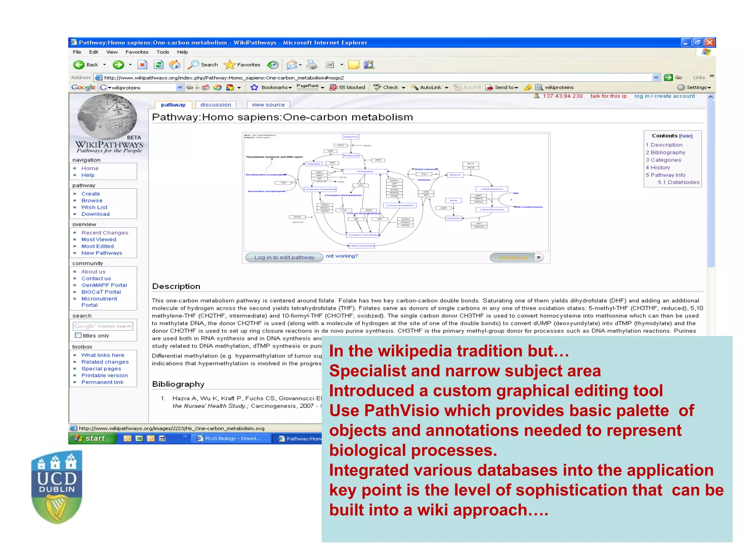The height and width of the screenshot is (560, 747).
Task: Expand the PageRank dropdown
Action: click(x=322, y=87)
